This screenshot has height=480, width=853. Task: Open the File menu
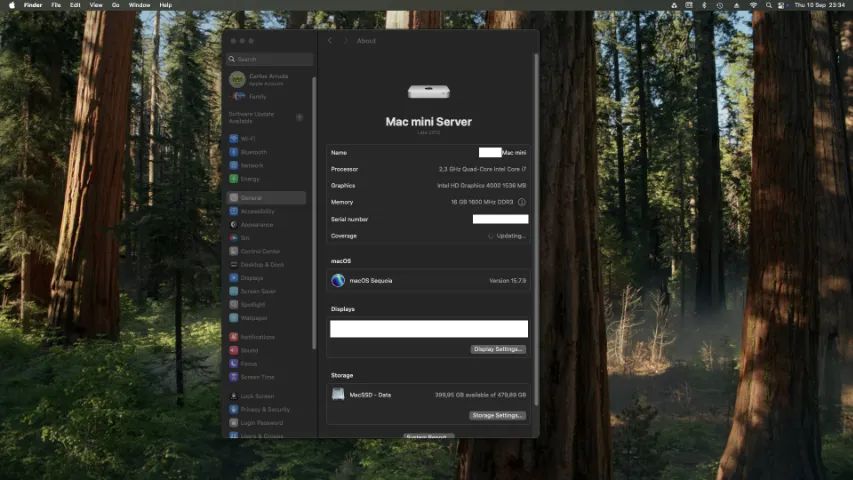coord(56,5)
